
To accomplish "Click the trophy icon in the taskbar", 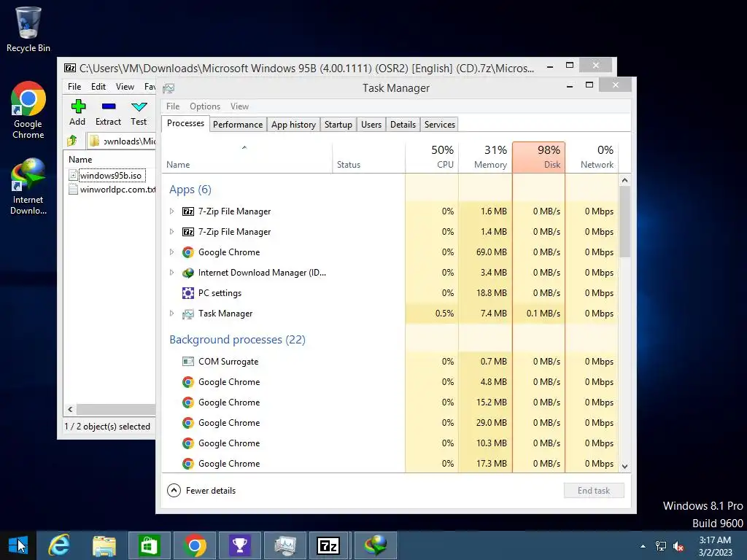I will point(239,545).
